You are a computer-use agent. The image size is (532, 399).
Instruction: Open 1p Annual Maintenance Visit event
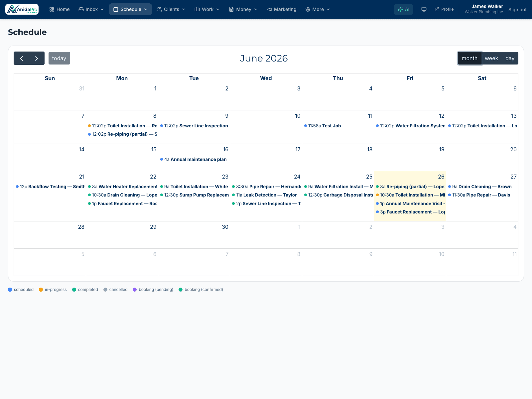pyautogui.click(x=410, y=203)
